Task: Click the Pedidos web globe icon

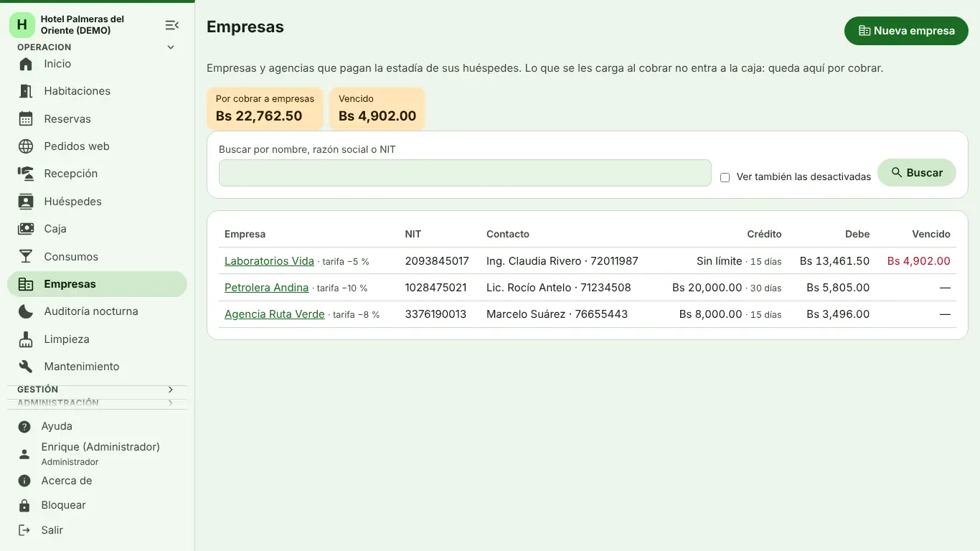Action: 26,146
